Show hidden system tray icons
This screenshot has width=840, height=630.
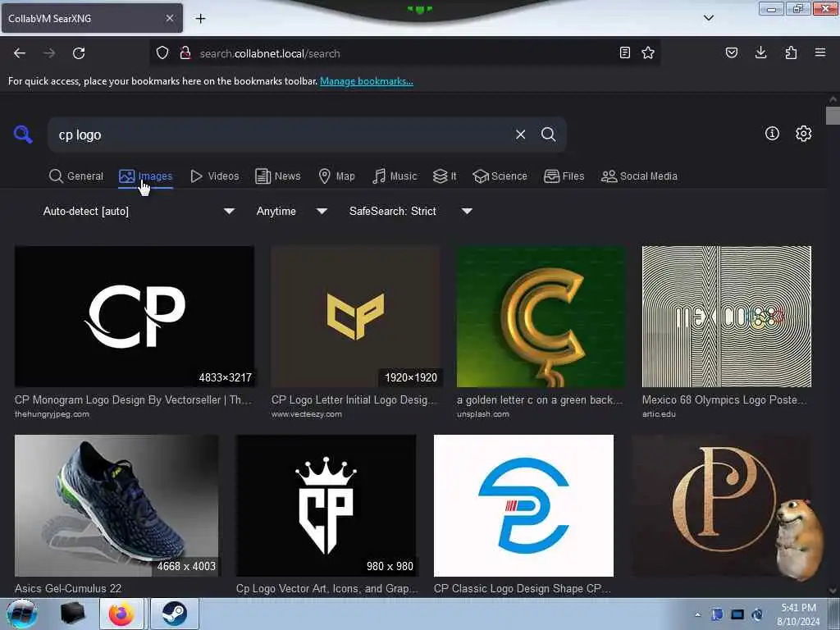click(697, 614)
